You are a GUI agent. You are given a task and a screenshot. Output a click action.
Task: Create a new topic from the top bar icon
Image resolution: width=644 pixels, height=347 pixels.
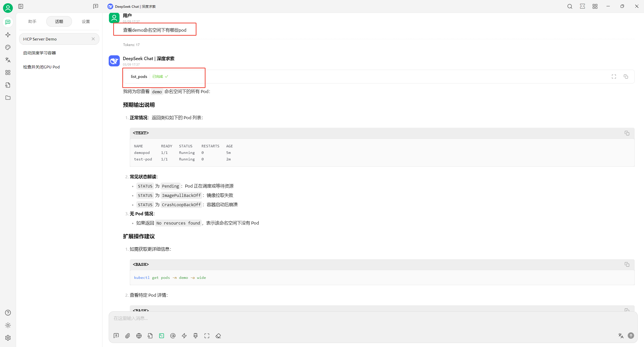coord(96,6)
